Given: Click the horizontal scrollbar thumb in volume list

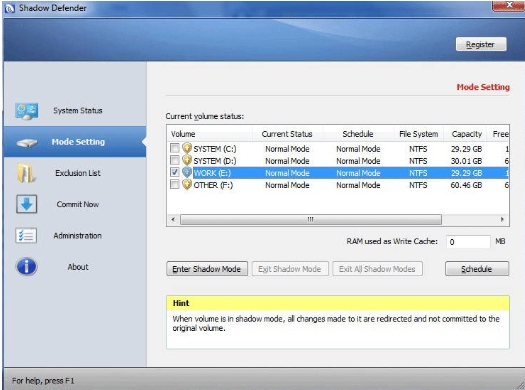Looking at the screenshot, I should click(311, 220).
